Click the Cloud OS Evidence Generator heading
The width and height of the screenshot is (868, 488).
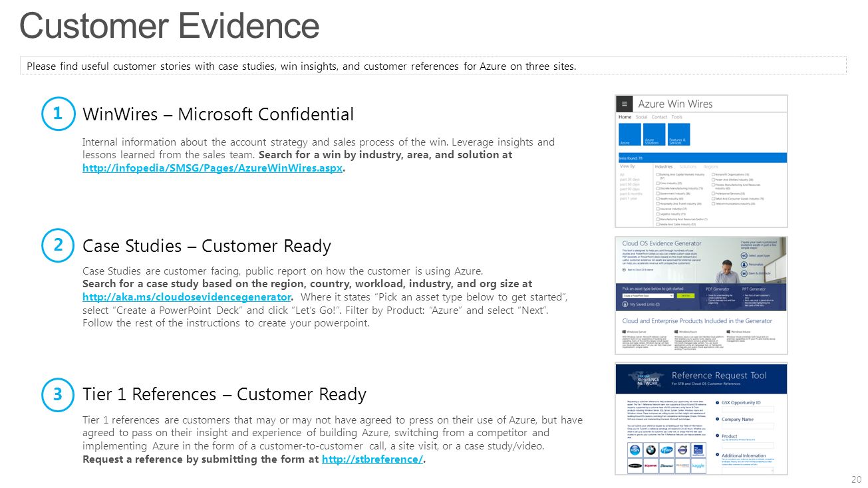tap(662, 243)
